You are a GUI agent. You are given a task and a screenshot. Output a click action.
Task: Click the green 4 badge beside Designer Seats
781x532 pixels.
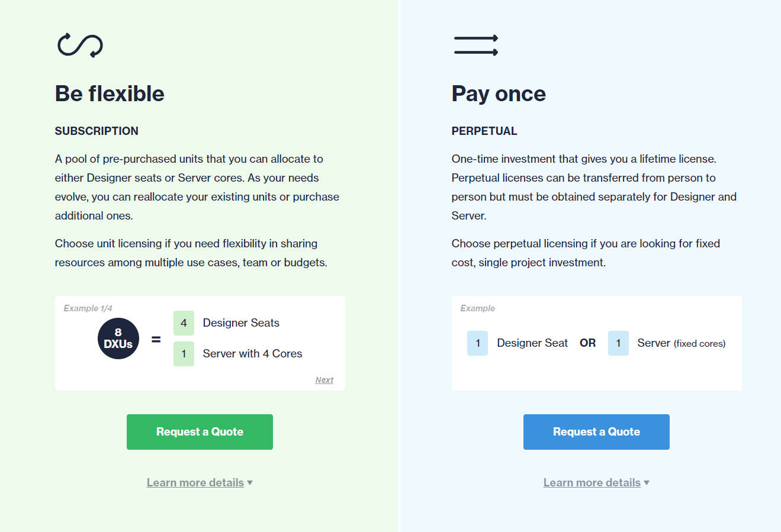pyautogui.click(x=184, y=323)
